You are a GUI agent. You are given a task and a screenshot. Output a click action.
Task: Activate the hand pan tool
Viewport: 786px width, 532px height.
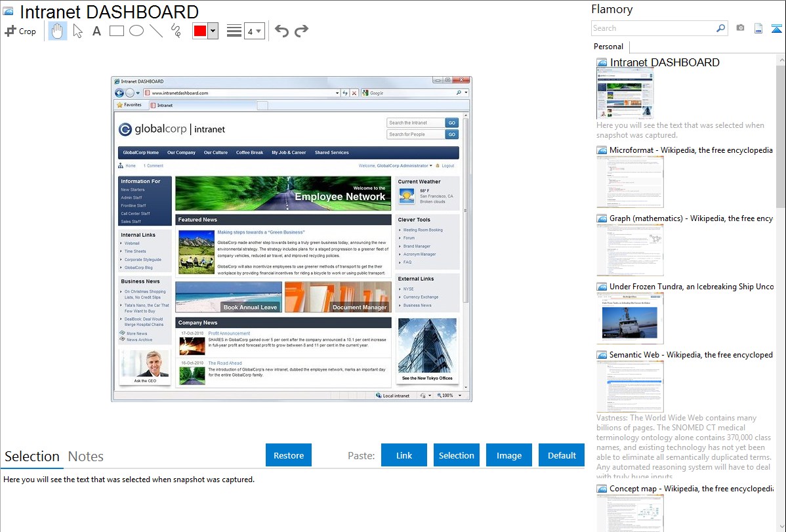click(x=58, y=31)
